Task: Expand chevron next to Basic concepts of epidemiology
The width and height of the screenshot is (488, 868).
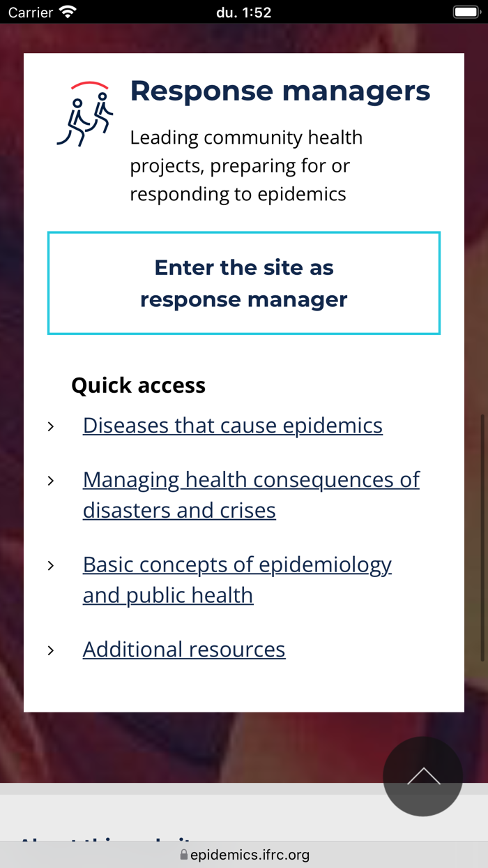Action: 52,565
